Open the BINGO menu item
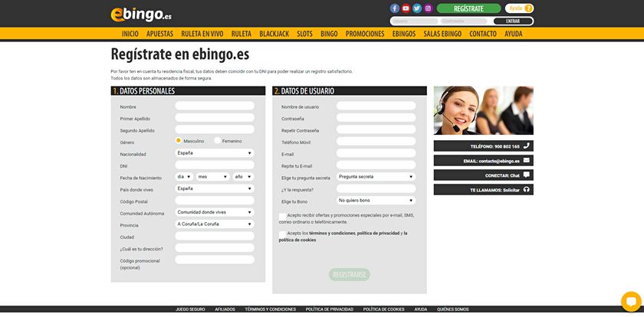644x317 pixels. [329, 34]
